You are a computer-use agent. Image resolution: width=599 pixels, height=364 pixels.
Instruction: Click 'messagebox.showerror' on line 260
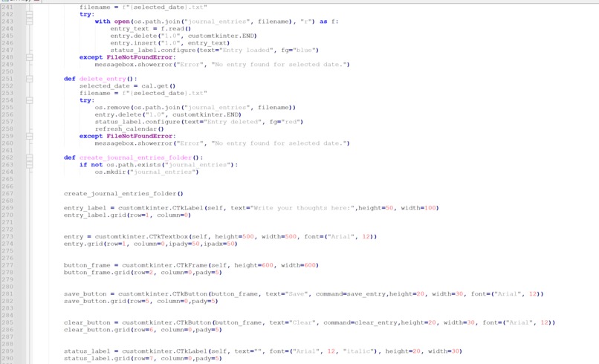point(134,143)
